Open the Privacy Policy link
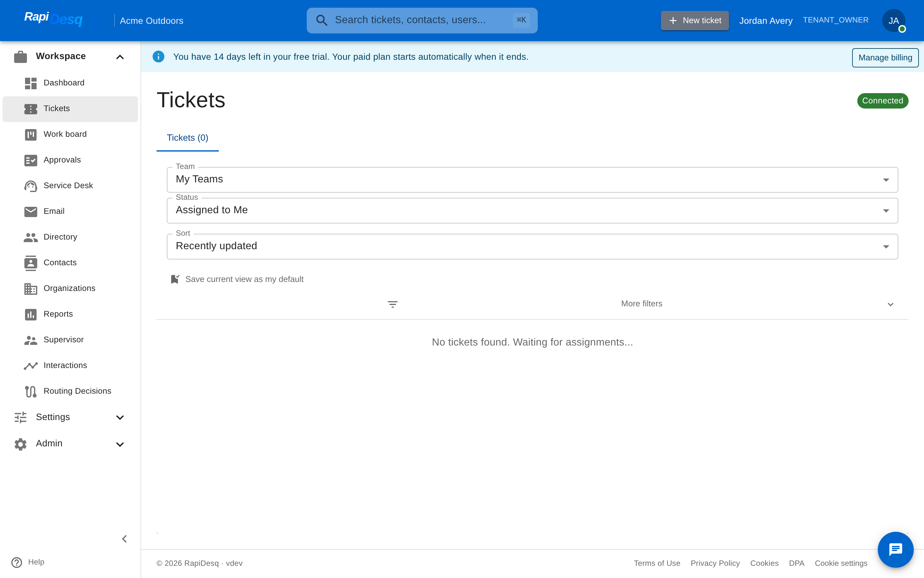The height and width of the screenshot is (578, 924). [715, 563]
